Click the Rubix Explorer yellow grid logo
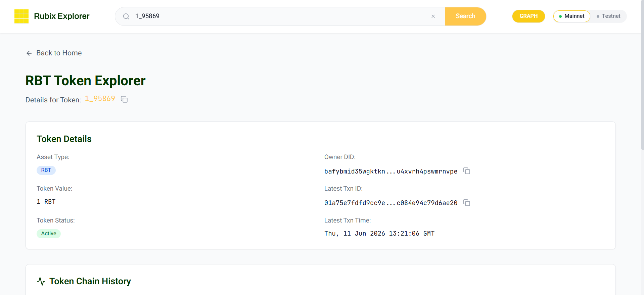Screen dimensions: 644x295 click(x=21, y=16)
